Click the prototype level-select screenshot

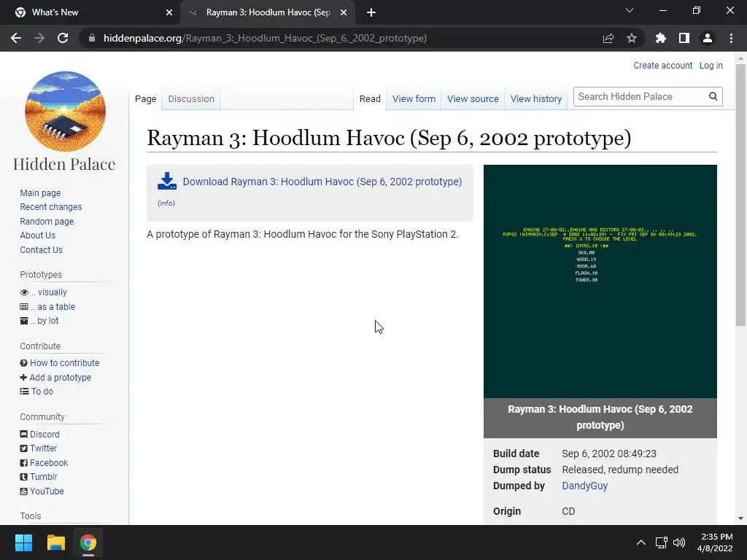click(600, 281)
